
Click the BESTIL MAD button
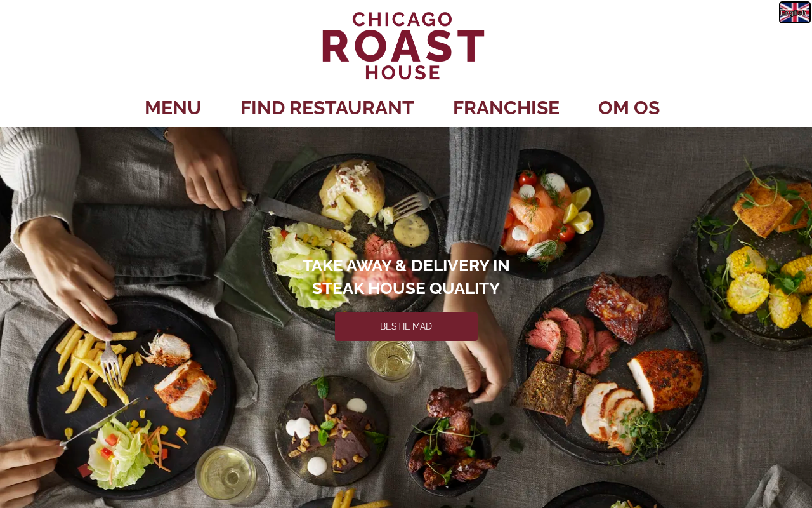coord(406,326)
